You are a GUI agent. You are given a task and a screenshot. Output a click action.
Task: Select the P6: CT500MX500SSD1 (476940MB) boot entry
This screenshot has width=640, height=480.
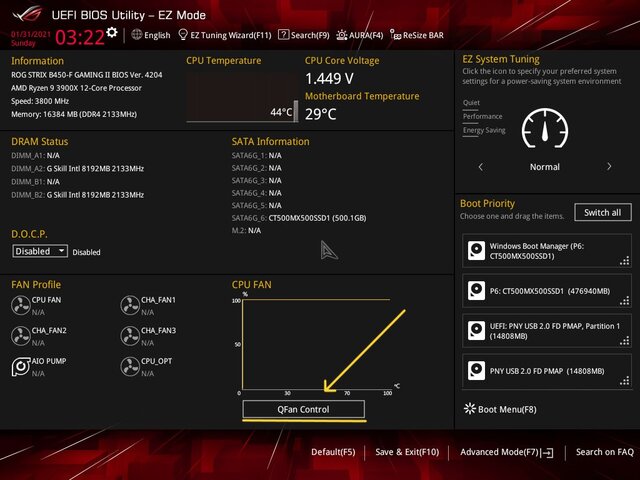tap(547, 291)
